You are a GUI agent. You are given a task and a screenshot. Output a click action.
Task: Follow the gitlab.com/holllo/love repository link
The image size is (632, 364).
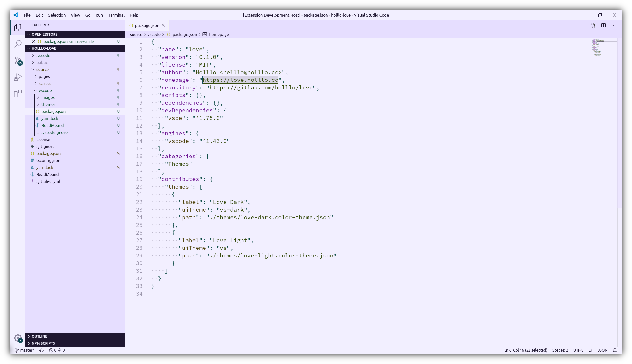click(261, 87)
